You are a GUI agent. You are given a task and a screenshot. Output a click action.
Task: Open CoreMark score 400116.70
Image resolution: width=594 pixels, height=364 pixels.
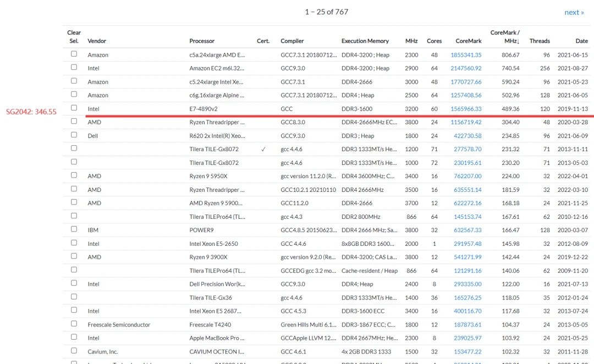(x=468, y=311)
